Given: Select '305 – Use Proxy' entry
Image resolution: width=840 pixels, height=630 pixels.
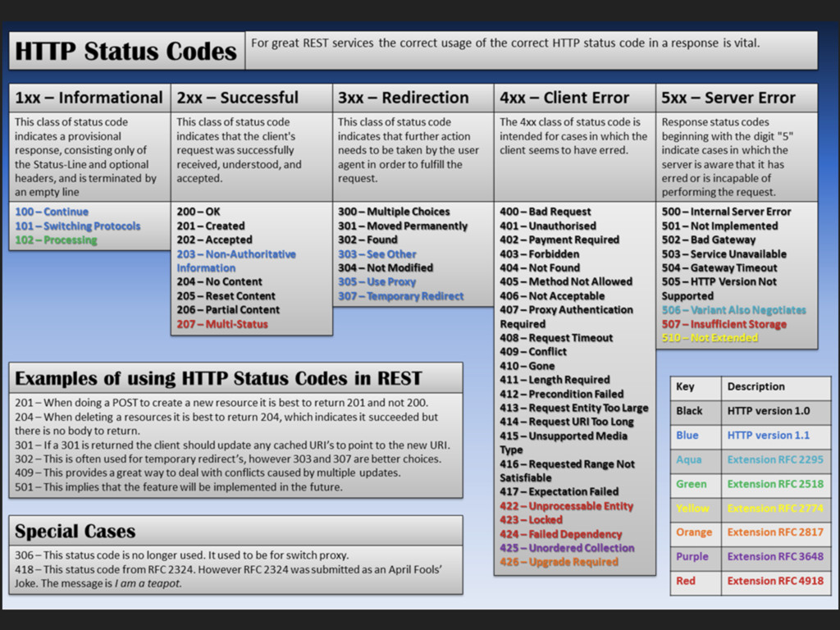Looking at the screenshot, I should [x=377, y=282].
